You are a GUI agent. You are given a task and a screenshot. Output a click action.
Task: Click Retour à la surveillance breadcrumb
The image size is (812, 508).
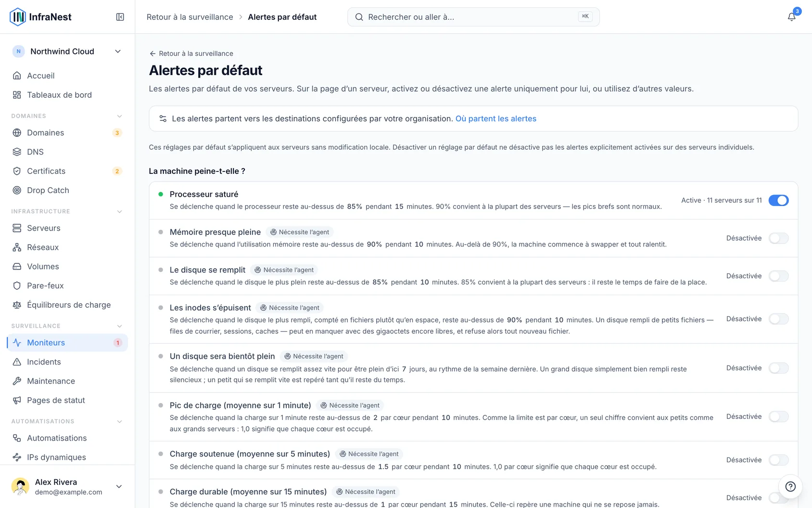190,17
